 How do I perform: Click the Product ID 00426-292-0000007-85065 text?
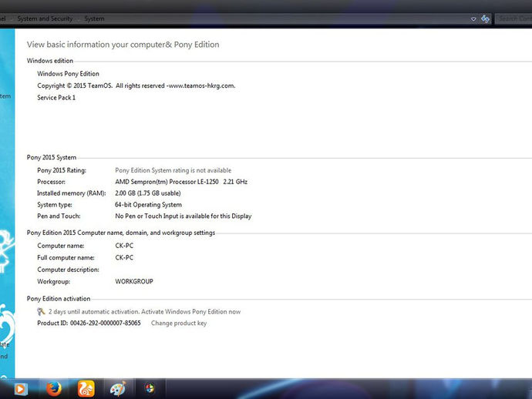tap(89, 323)
